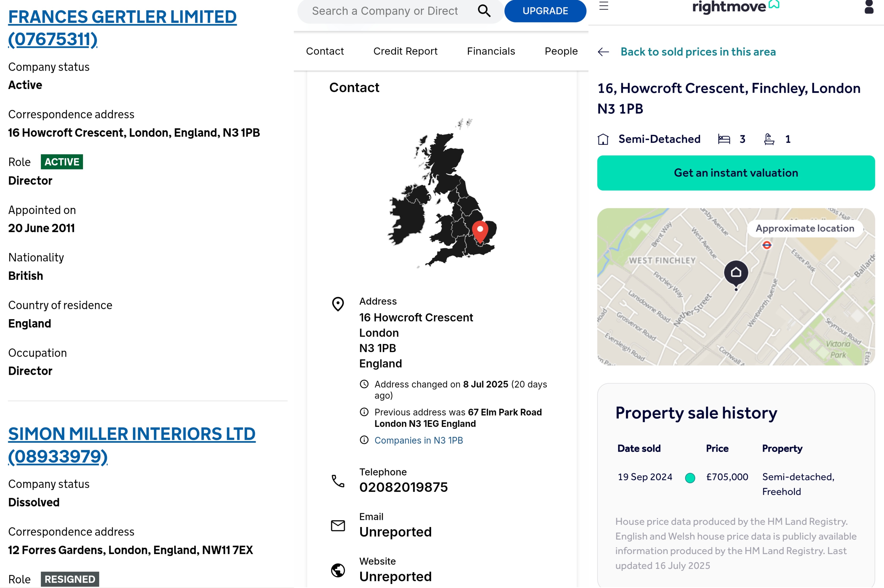
Task: Click the email envelope icon
Action: (x=338, y=525)
